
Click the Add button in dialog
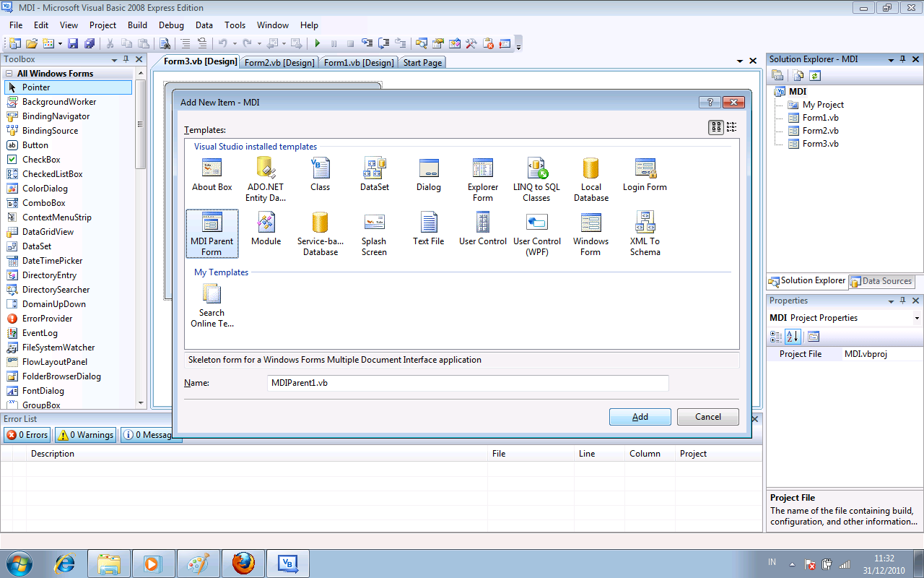click(x=640, y=417)
